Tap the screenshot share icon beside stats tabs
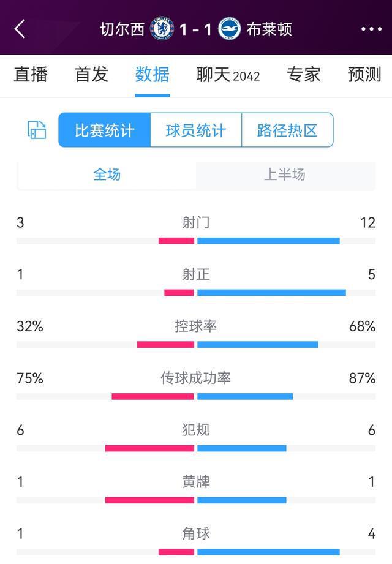The image size is (392, 564). click(x=36, y=130)
